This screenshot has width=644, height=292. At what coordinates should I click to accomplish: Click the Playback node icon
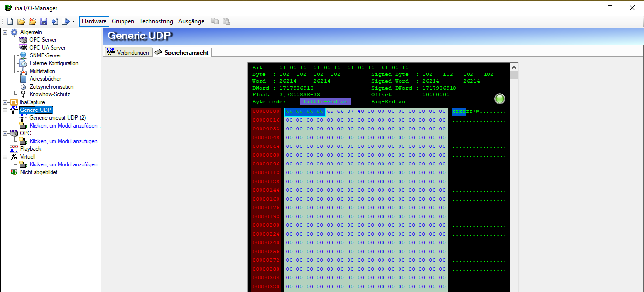click(x=14, y=149)
